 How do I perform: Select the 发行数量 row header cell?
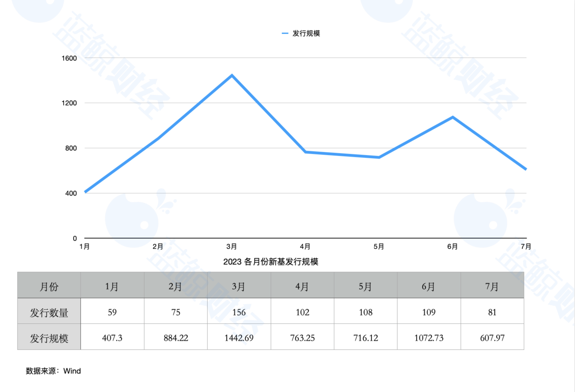coord(49,313)
